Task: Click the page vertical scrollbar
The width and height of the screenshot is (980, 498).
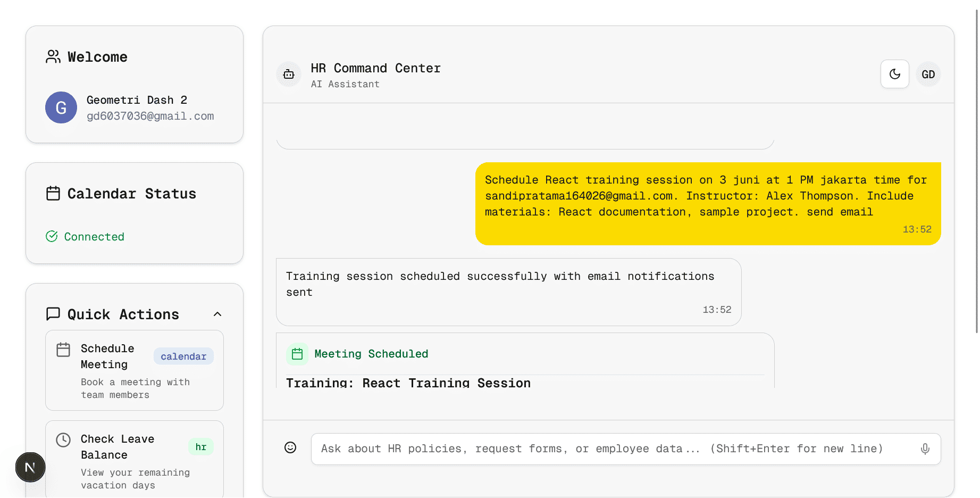Action: tap(977, 170)
